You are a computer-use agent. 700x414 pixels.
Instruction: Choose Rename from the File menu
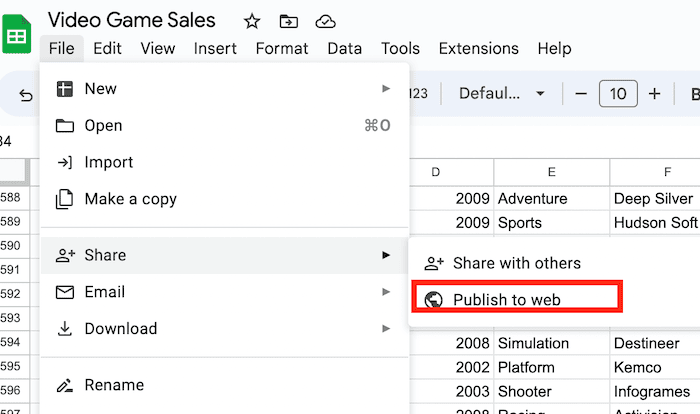[x=113, y=385]
